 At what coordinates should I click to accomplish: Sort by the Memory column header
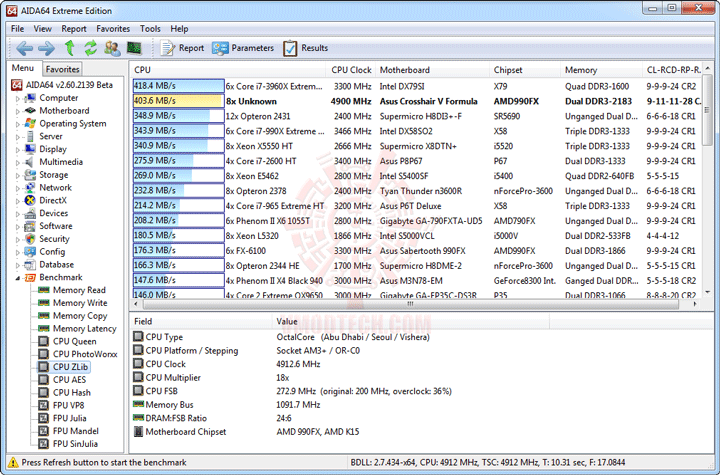[x=601, y=70]
